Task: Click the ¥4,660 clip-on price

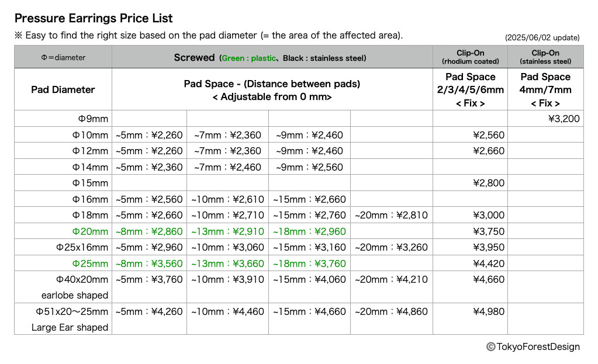Action: tap(489, 279)
